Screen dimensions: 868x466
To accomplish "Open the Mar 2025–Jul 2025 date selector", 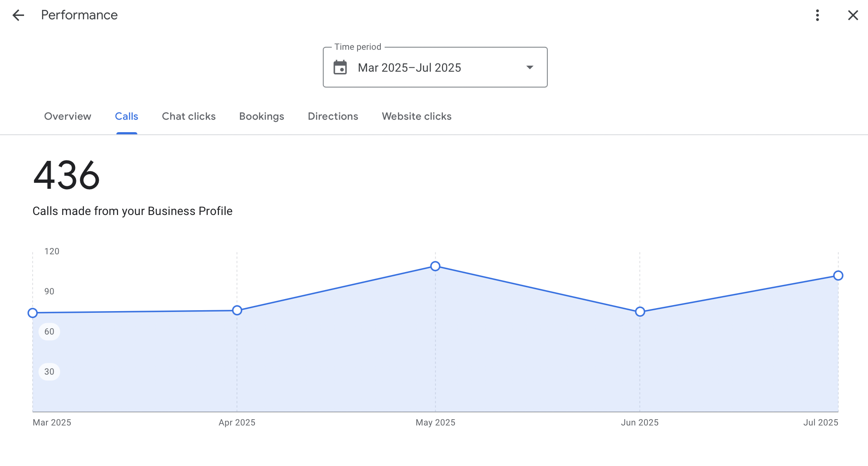I will point(409,68).
